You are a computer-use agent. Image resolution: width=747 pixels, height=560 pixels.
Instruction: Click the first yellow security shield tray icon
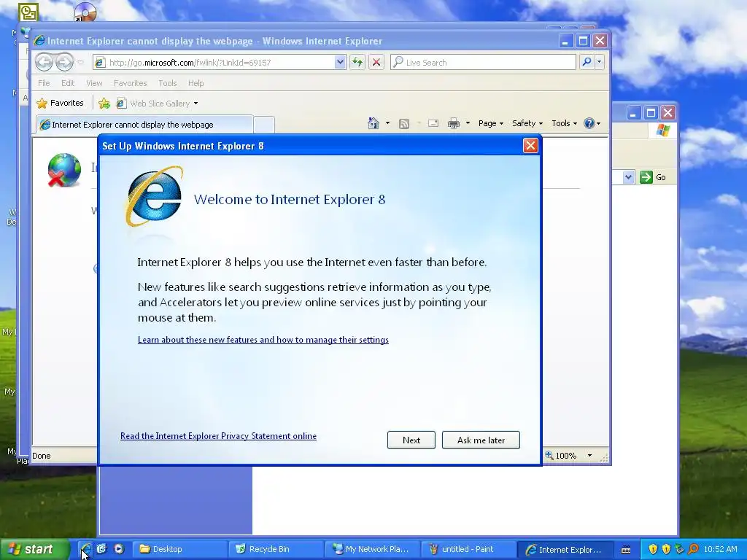[x=653, y=549]
